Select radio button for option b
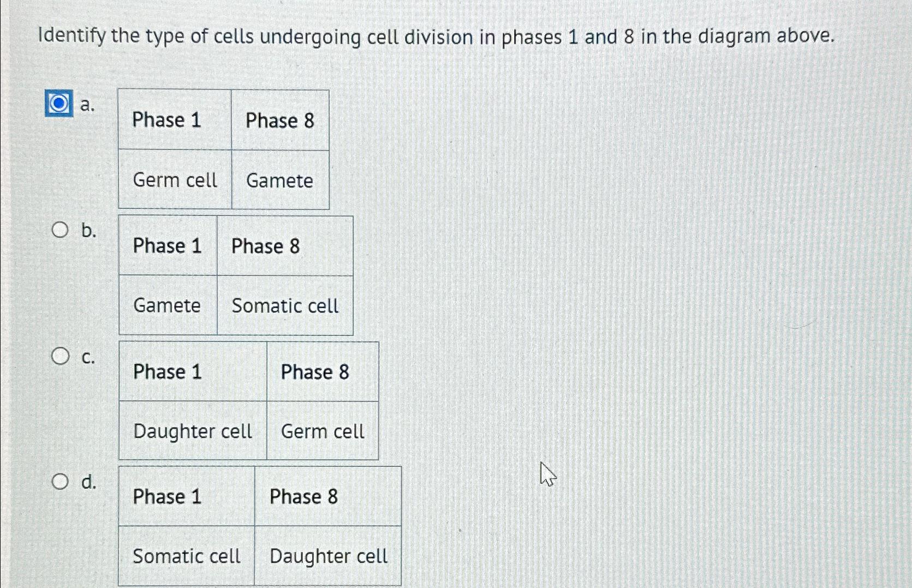 click(x=61, y=230)
